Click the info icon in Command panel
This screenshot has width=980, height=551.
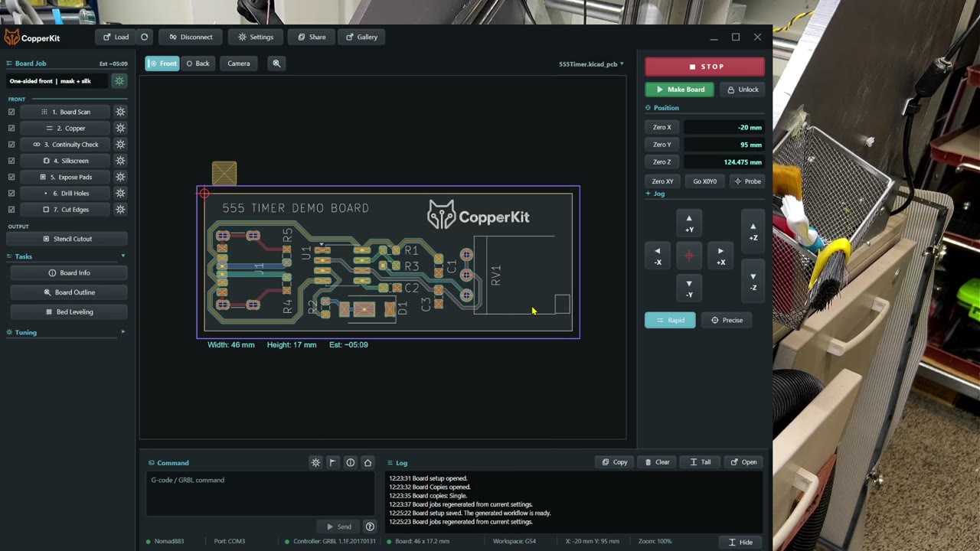[350, 462]
